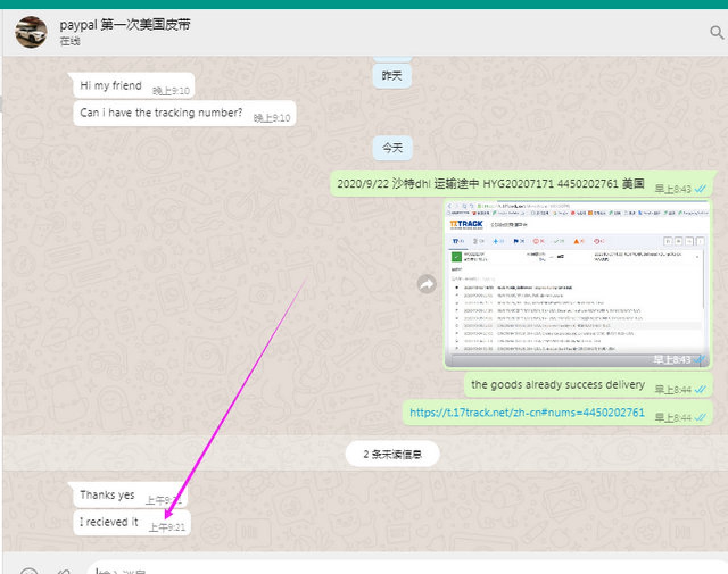Click the '2 条未读信息' unread messages banner

(x=392, y=454)
